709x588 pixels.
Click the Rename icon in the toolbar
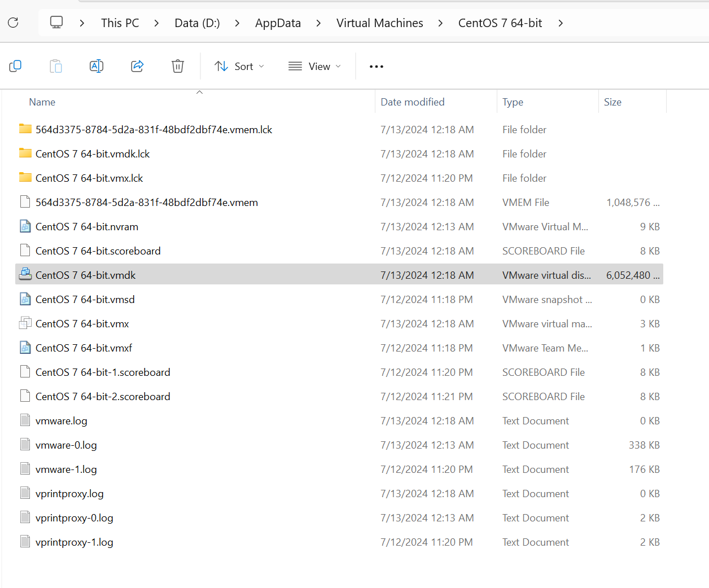[x=97, y=66]
